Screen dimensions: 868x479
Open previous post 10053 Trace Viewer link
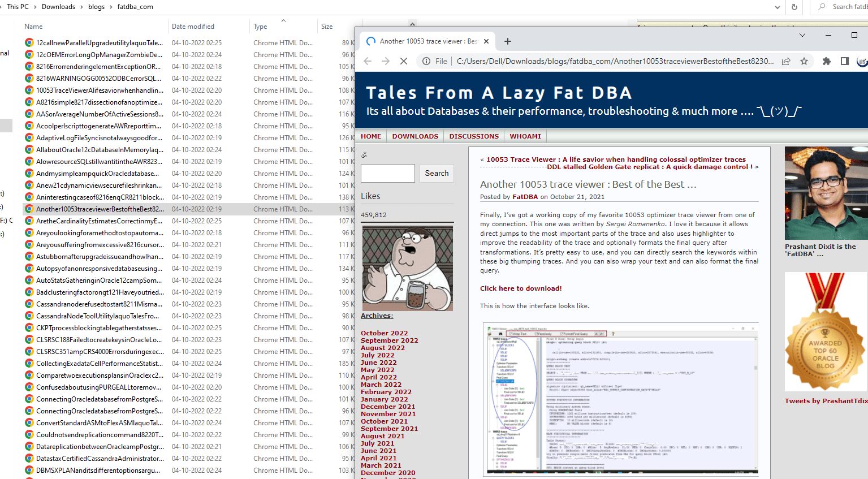(x=616, y=159)
